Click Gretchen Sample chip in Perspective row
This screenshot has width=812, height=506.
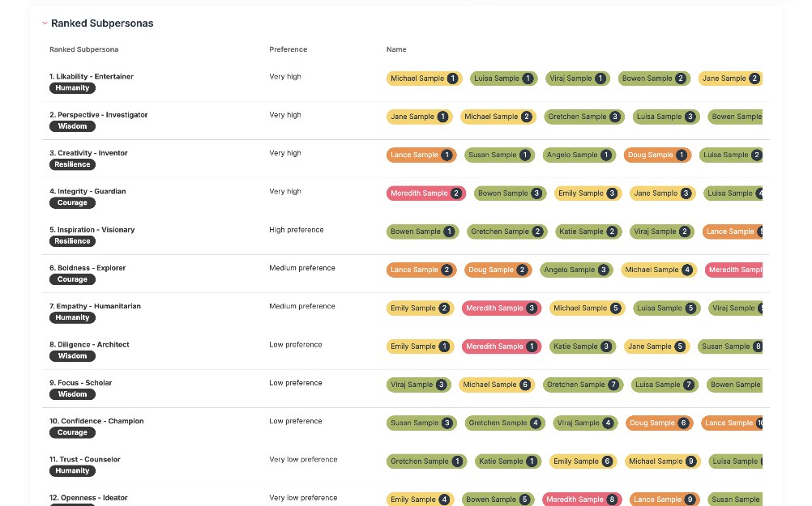(x=584, y=117)
